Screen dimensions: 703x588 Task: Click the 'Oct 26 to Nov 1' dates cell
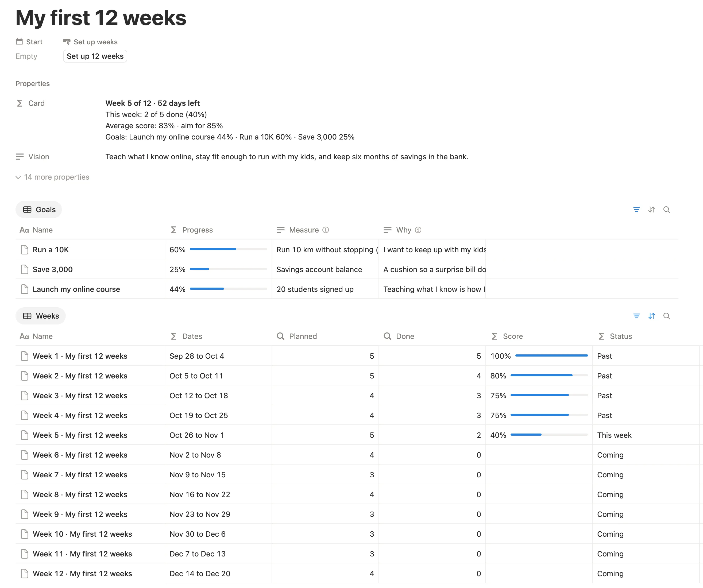point(218,435)
